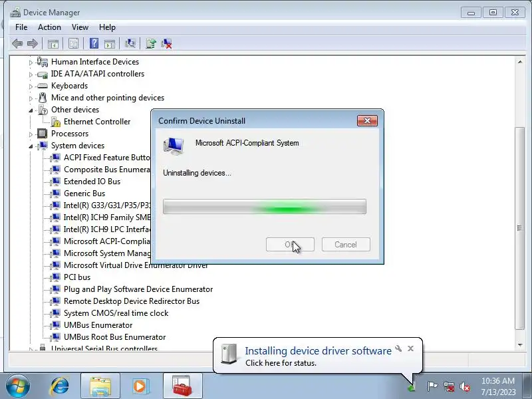Scan for hardware changes toolbar icon
The width and height of the screenshot is (532, 399).
tap(130, 43)
